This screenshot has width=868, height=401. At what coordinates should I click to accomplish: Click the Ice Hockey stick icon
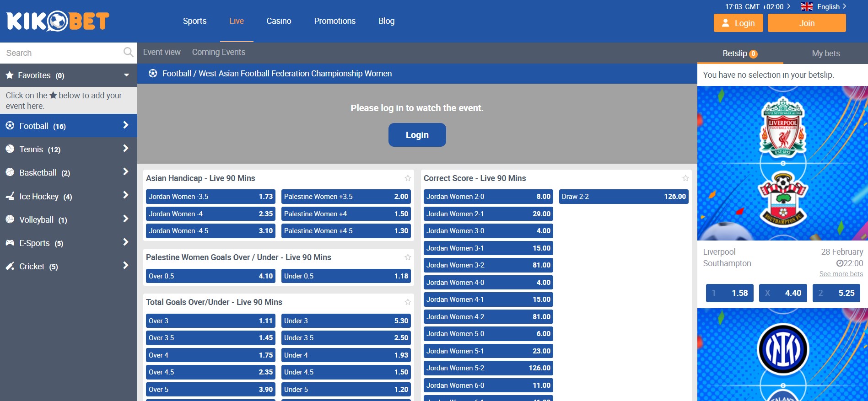coord(10,196)
